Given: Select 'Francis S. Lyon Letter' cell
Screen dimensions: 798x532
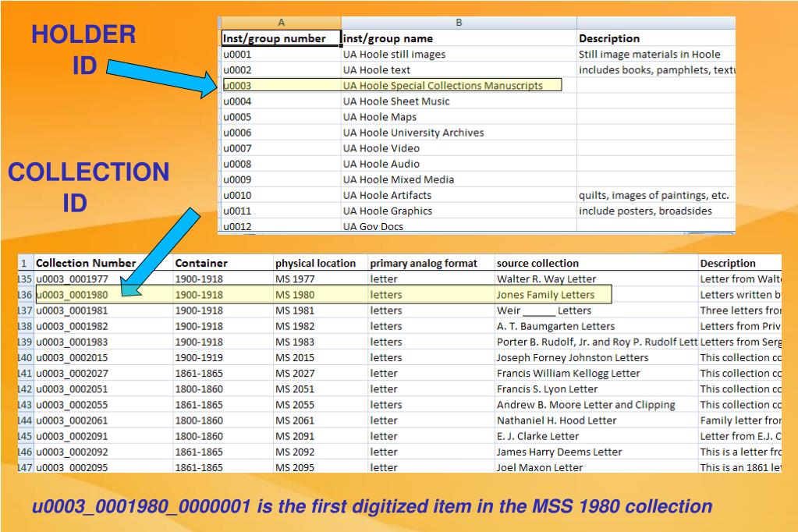Looking at the screenshot, I should tap(597, 389).
